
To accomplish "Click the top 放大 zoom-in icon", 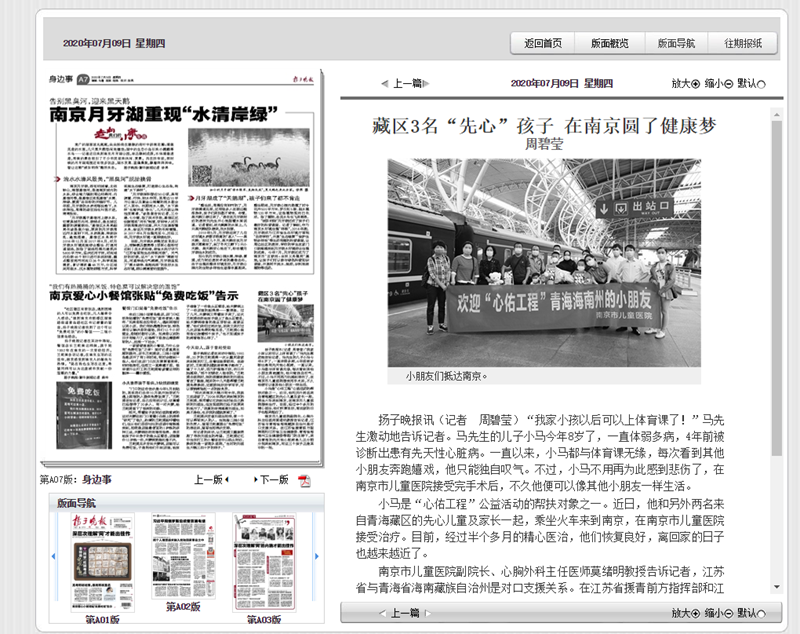I will (696, 84).
